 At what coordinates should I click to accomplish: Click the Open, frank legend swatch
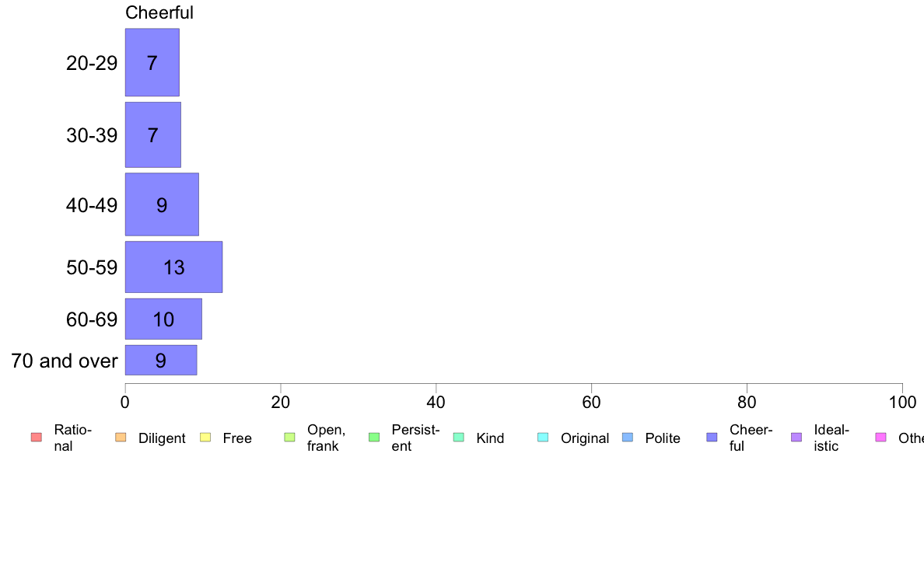289,438
